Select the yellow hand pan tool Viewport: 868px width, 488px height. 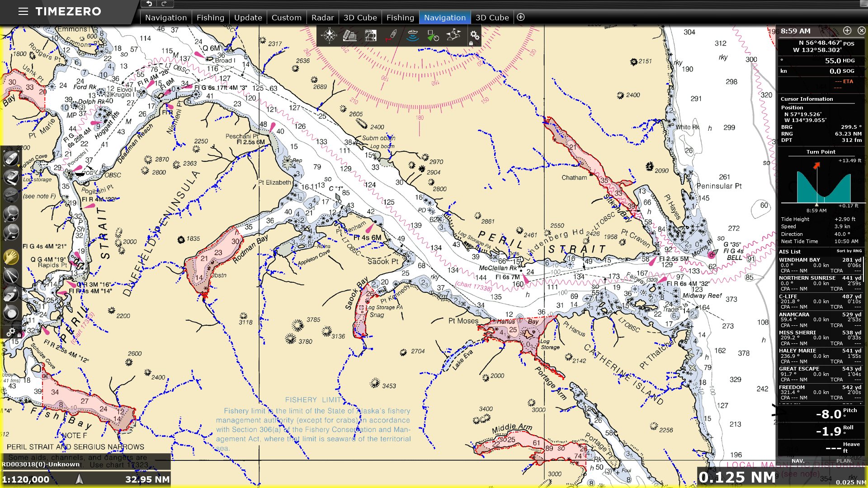tap(11, 257)
